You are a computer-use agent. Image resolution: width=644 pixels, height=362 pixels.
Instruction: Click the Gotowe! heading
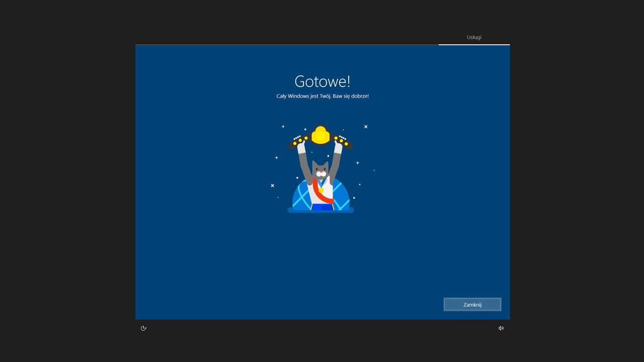click(323, 81)
